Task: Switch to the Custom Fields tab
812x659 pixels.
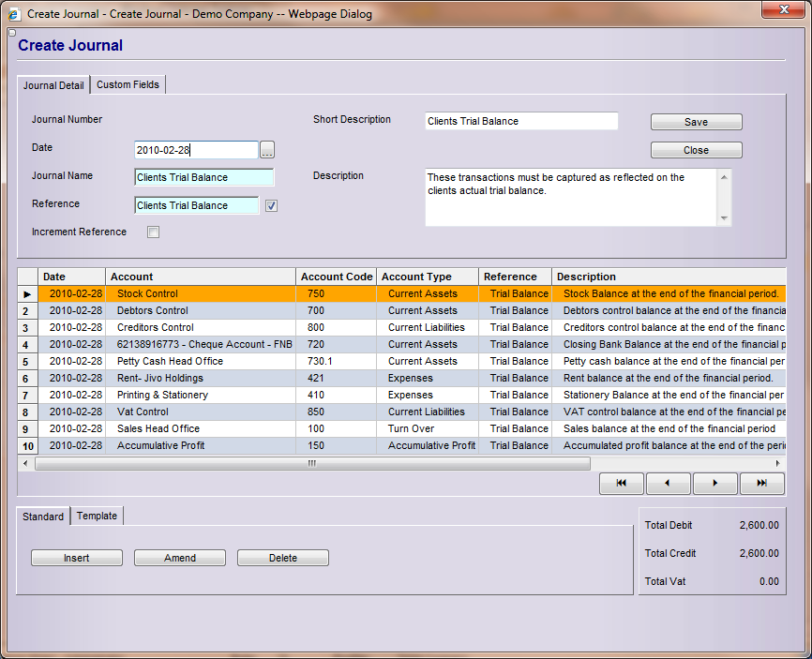Action: point(128,84)
